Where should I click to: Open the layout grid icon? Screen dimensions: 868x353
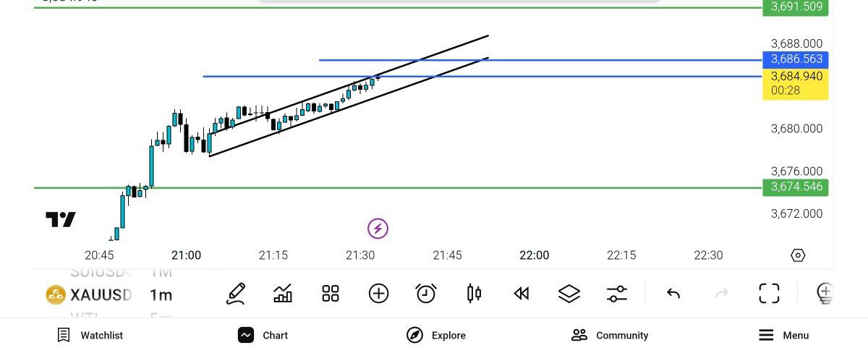tap(331, 293)
